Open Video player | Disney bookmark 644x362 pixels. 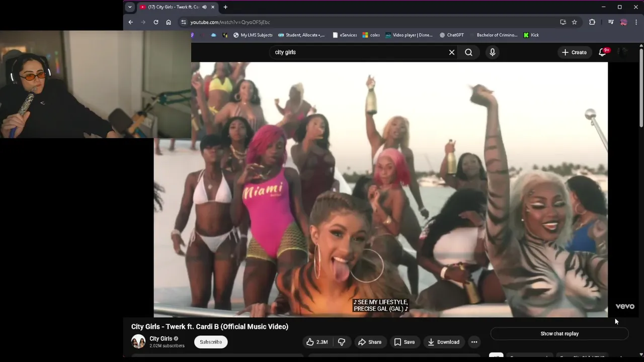click(409, 35)
